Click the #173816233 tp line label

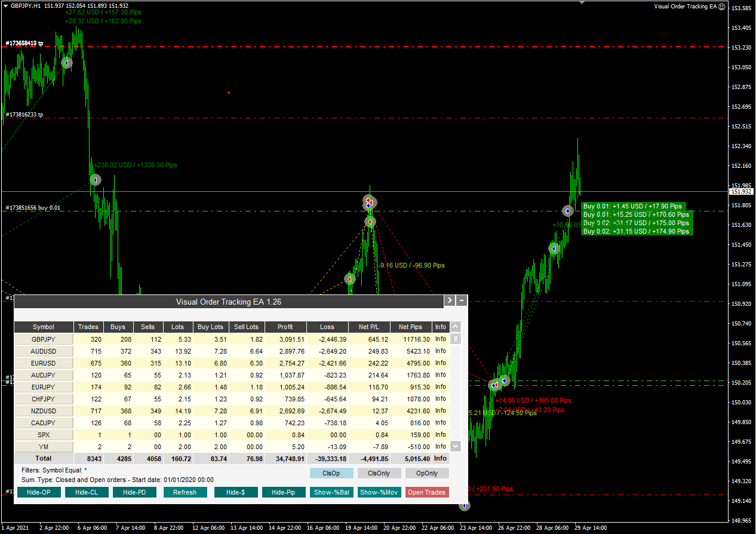24,114
